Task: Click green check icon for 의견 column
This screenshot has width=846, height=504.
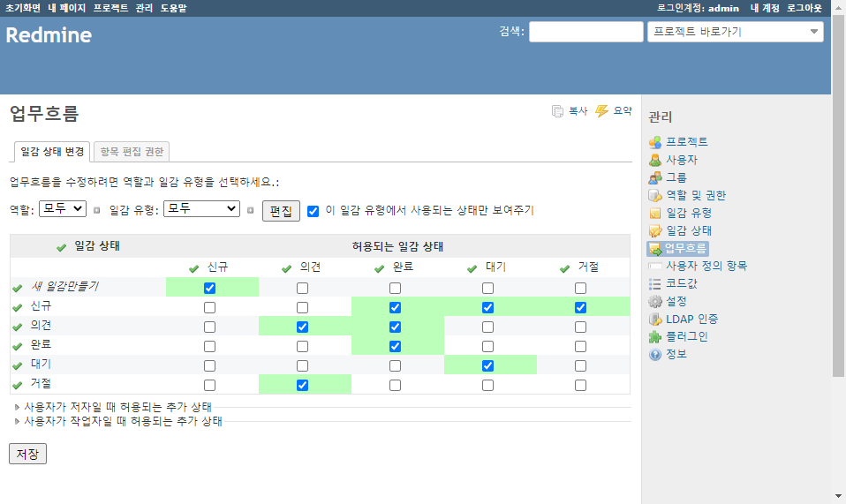Action: coord(286,268)
